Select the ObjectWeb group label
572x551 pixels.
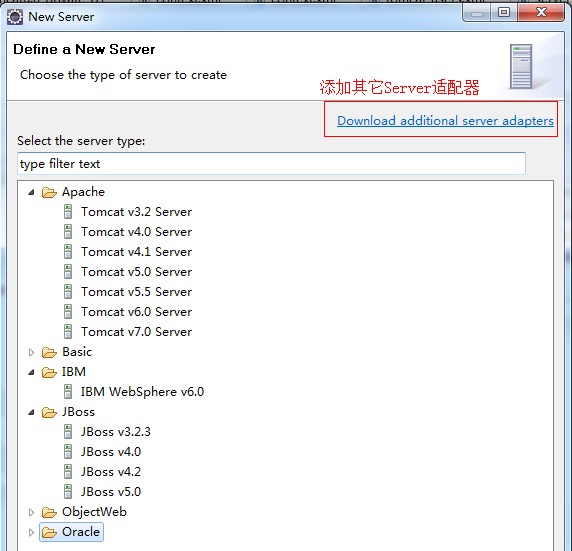tap(94, 512)
